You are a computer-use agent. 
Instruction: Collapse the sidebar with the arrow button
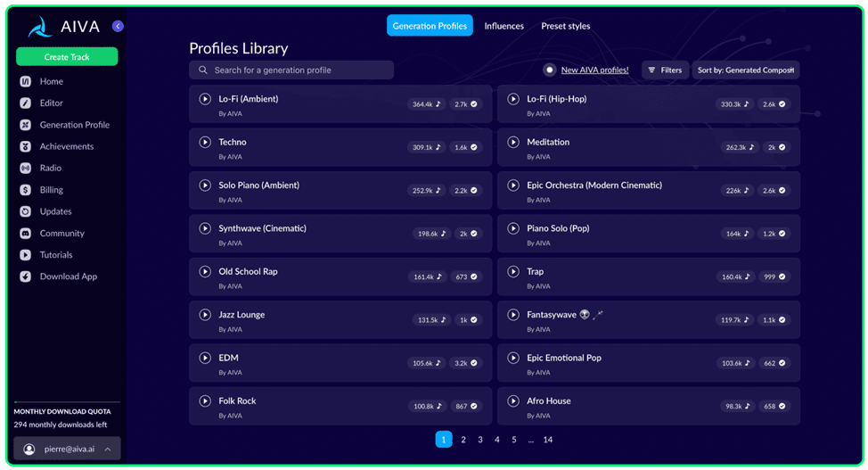pyautogui.click(x=118, y=27)
